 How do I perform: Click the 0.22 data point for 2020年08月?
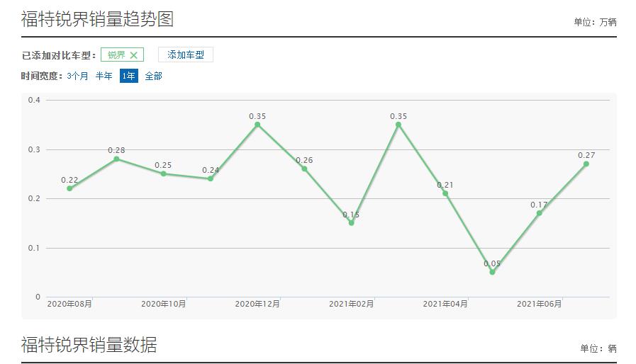[x=69, y=188]
